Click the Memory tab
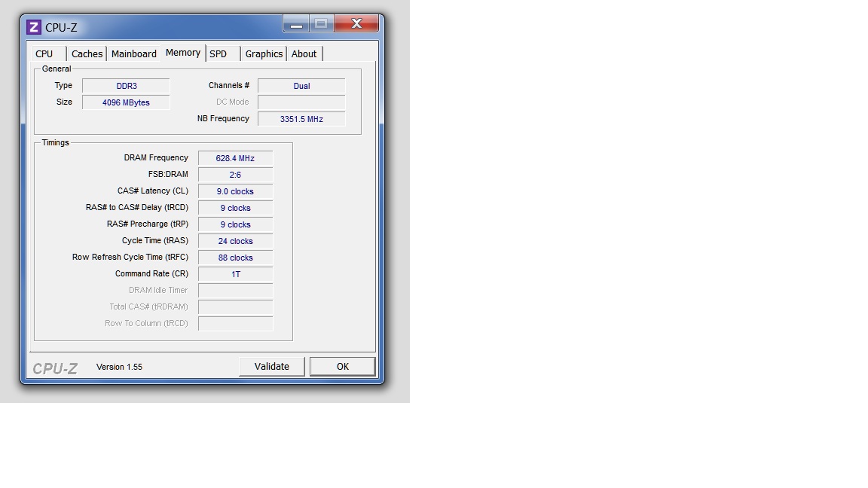868x488 pixels. click(x=183, y=53)
